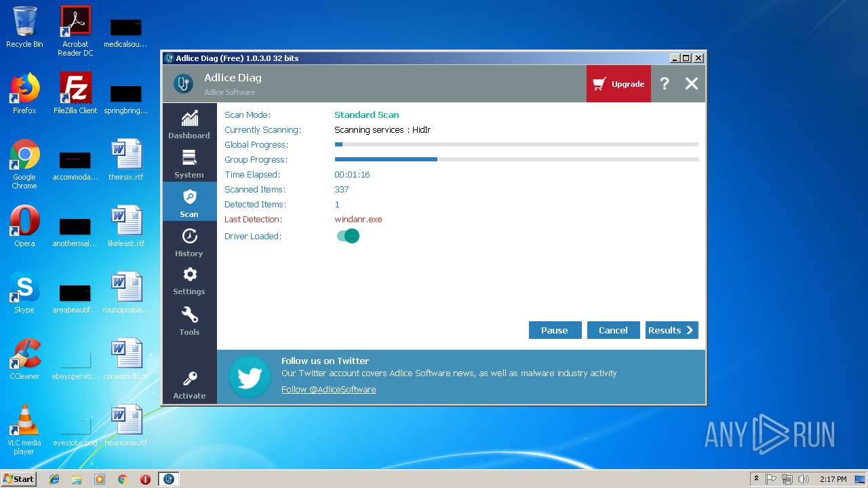Open the Tools wrench section
Screen dimensions: 868x488
click(x=189, y=320)
